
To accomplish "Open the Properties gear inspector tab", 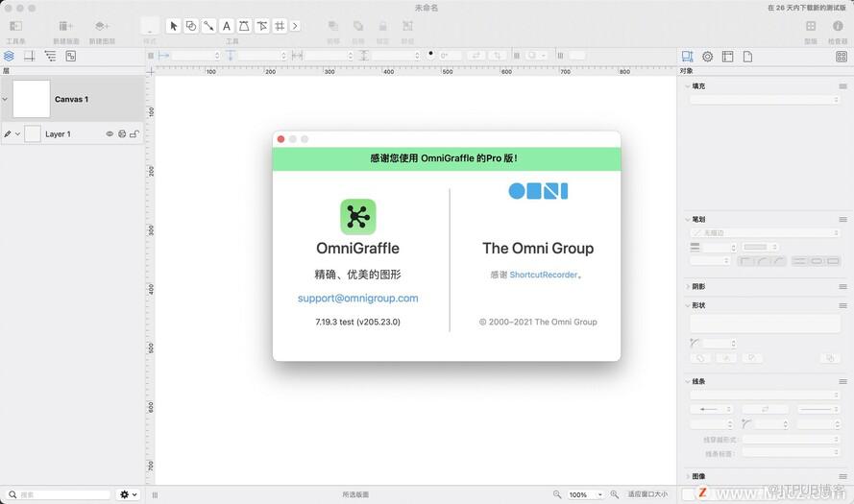I will coord(707,57).
